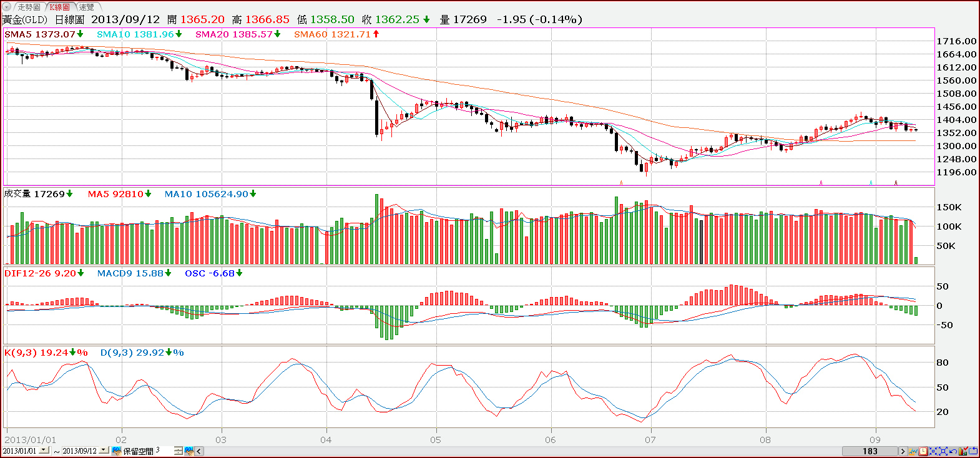Click the GO icon after the date range
Image resolution: width=980 pixels, height=458 pixels.
(117, 451)
